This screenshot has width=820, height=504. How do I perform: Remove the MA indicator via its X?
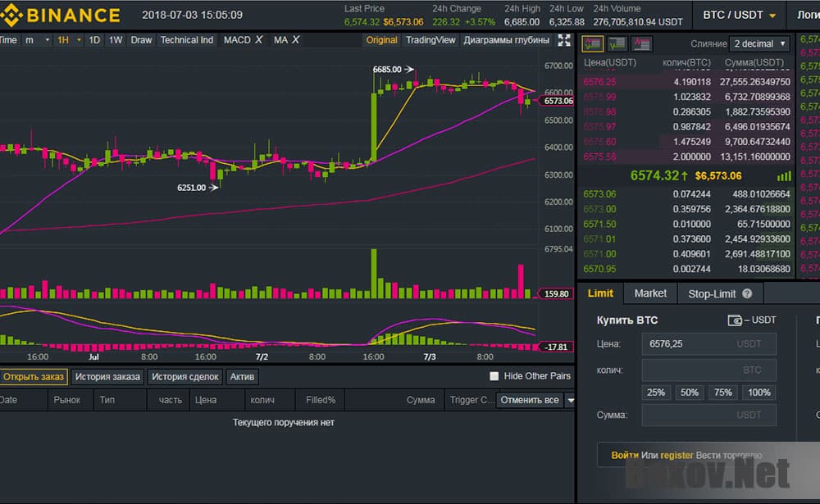295,39
